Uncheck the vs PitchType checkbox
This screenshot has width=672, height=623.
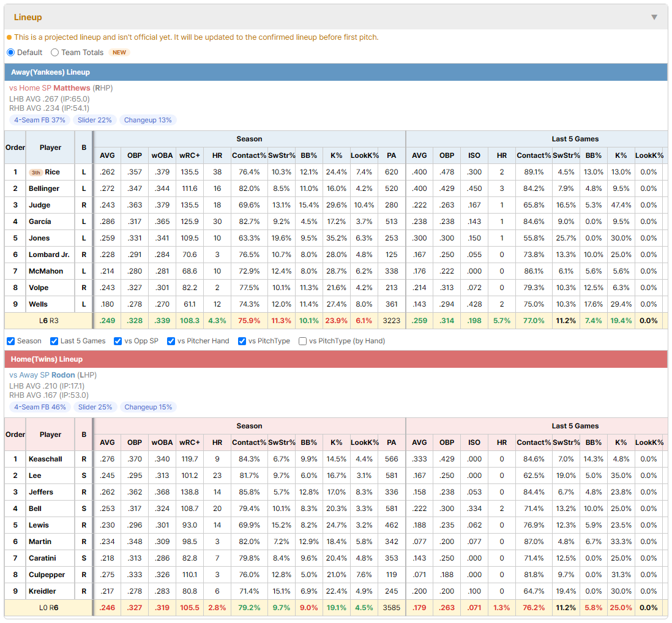[242, 341]
